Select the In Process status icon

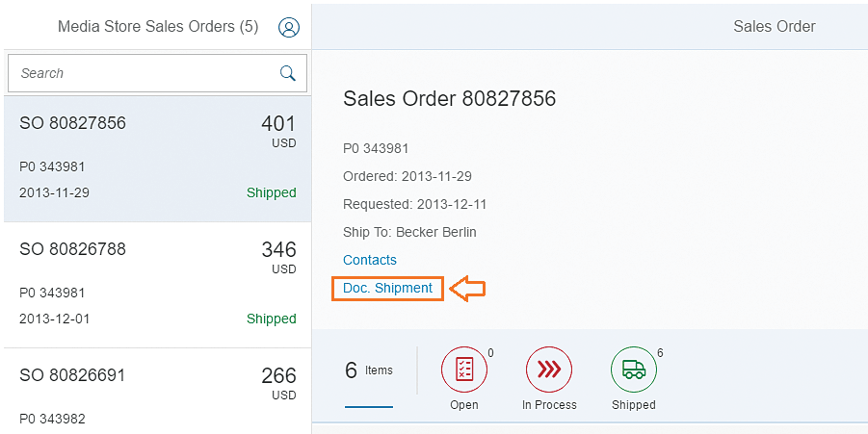[549, 370]
